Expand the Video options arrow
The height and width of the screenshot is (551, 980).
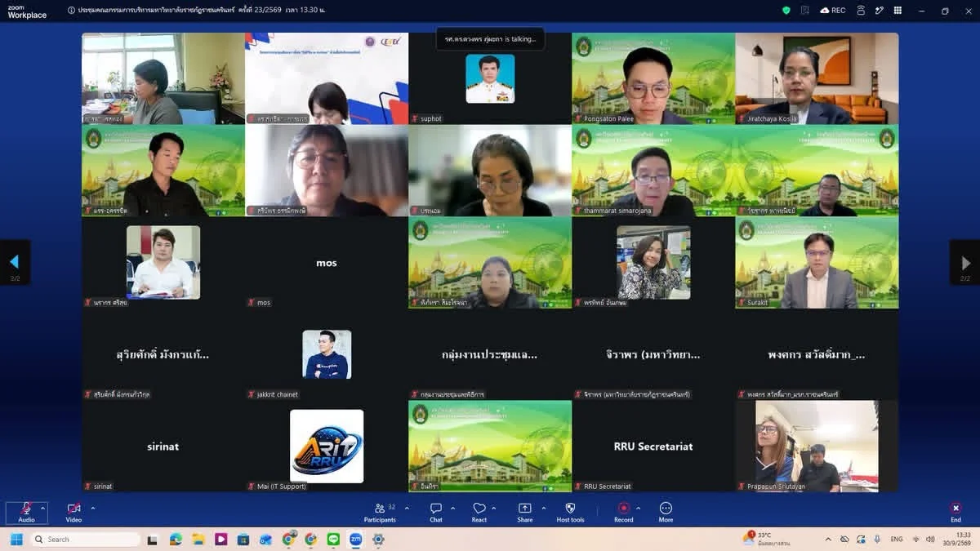(92, 508)
